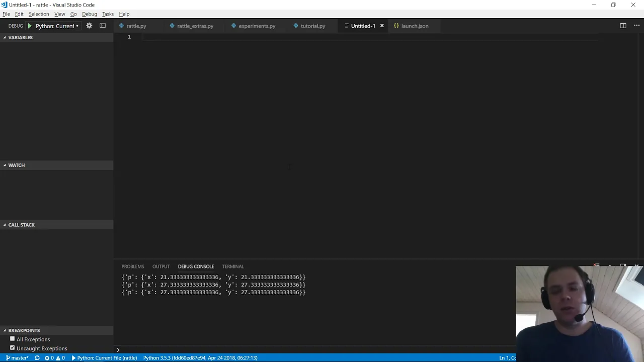
Task: Click the last debug console output line
Action: click(x=213, y=292)
